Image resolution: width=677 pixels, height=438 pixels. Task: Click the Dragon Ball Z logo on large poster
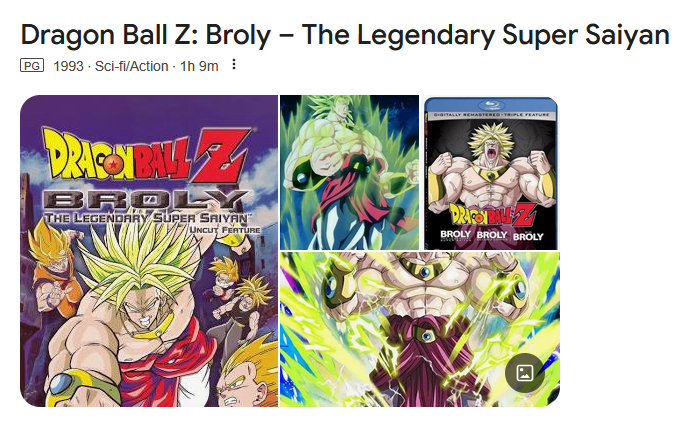[147, 156]
